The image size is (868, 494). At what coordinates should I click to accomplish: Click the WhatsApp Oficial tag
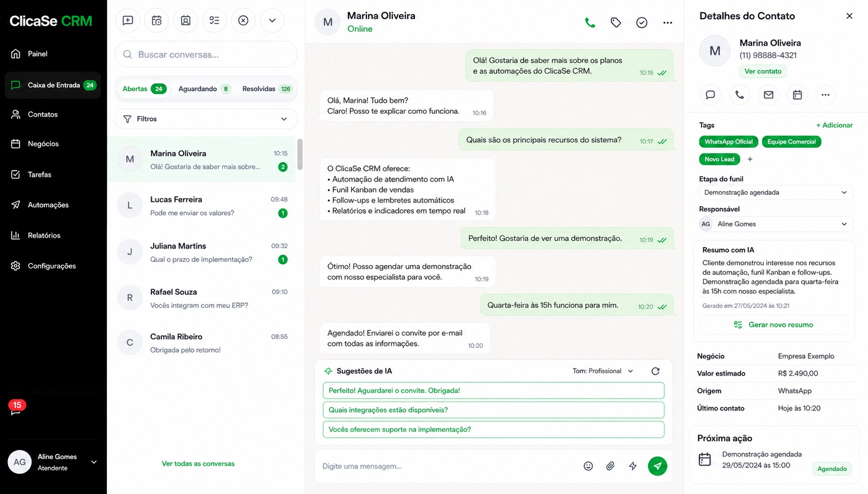click(x=729, y=142)
